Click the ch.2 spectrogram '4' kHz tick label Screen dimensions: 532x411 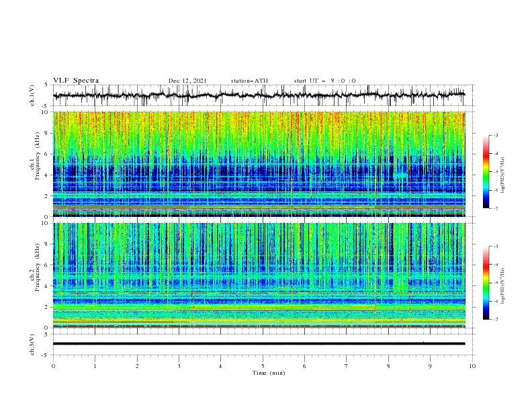[47, 286]
